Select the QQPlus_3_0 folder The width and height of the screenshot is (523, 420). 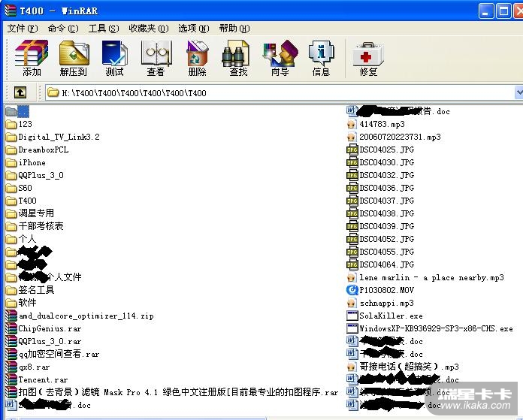35,175
